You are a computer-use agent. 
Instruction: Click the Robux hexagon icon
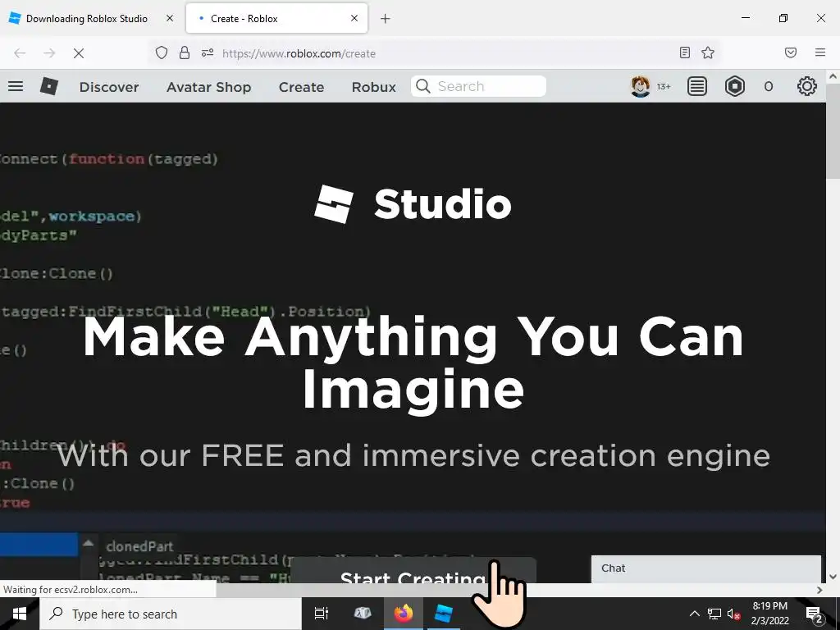pos(734,86)
